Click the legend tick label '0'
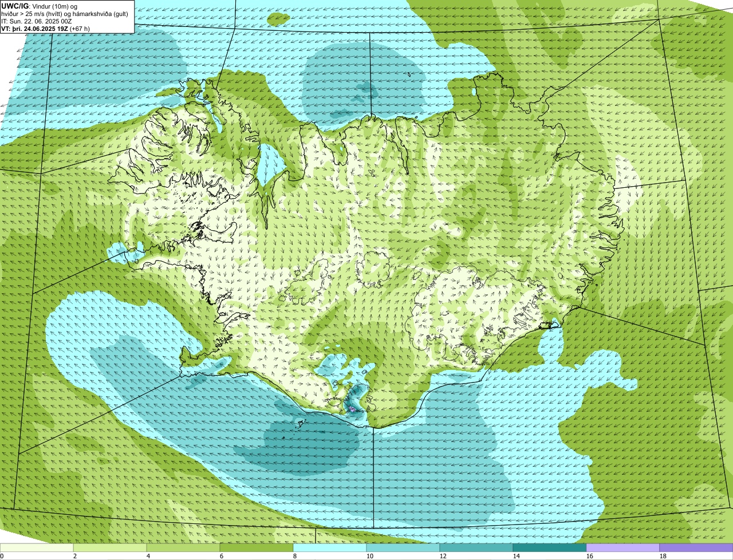 click(2, 556)
